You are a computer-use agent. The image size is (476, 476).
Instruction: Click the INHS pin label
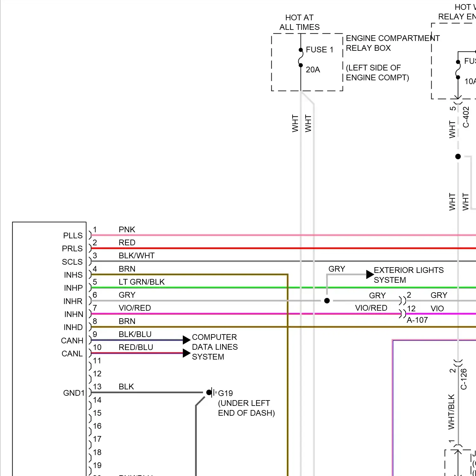click(x=73, y=275)
